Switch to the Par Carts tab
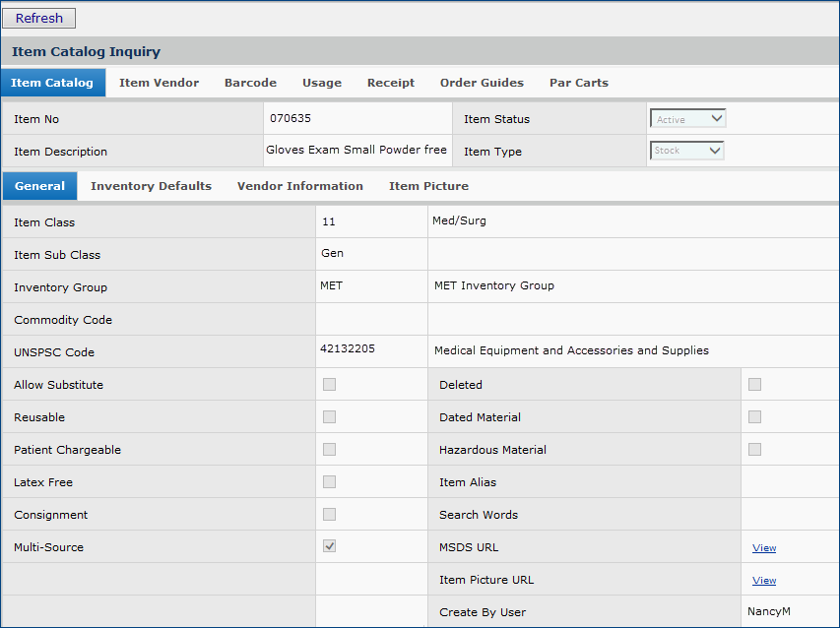 pyautogui.click(x=579, y=83)
